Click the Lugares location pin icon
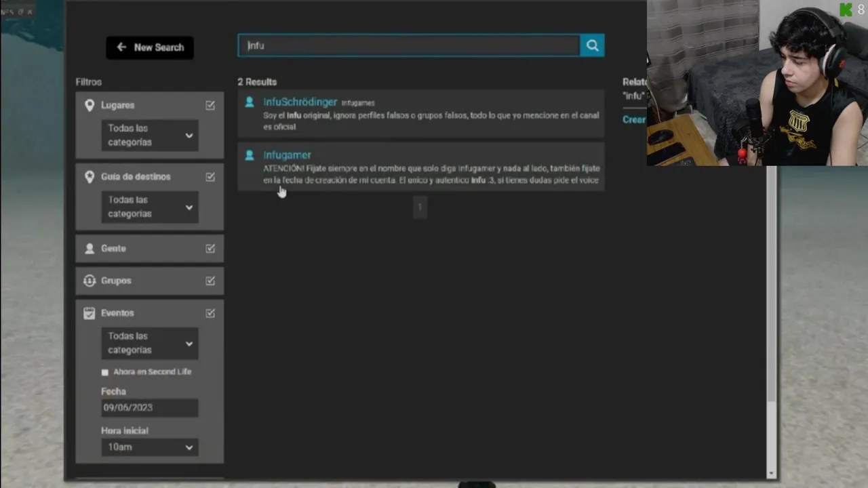This screenshot has height=488, width=868. click(90, 105)
